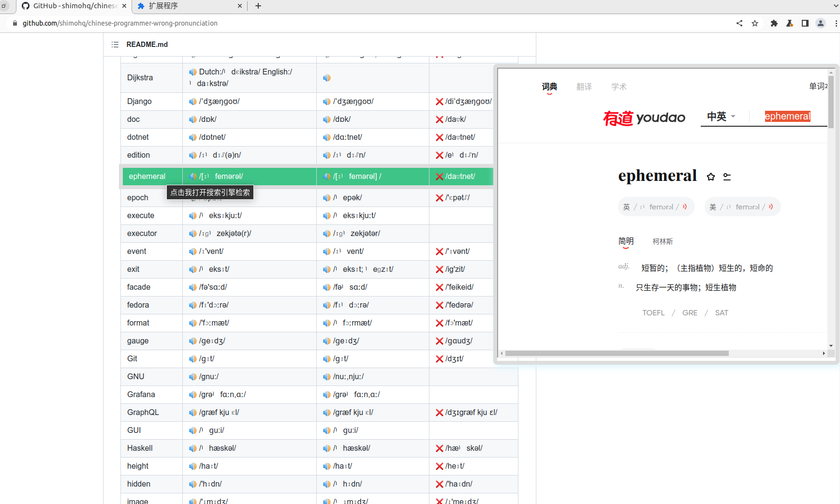This screenshot has width=840, height=504.
Task: Play American 美 pronunciation in Youdao
Action: tap(771, 207)
